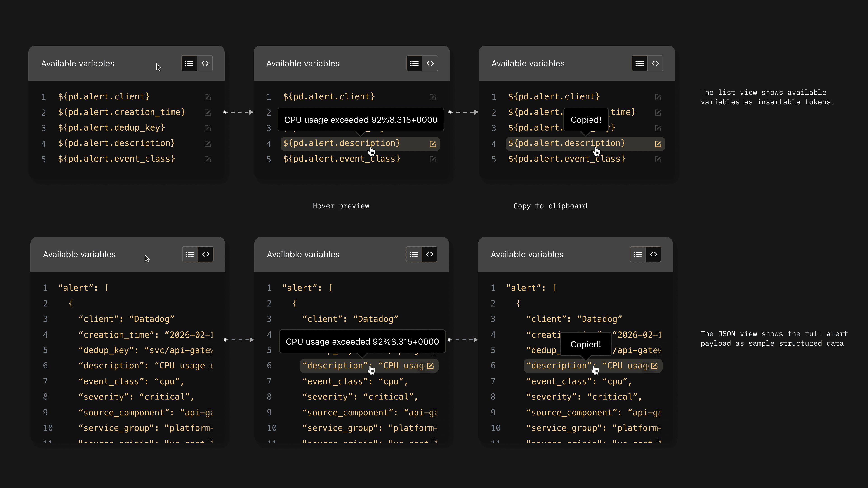868x488 pixels.
Task: Click copy icon on description line in bottom-right JSON
Action: click(654, 366)
